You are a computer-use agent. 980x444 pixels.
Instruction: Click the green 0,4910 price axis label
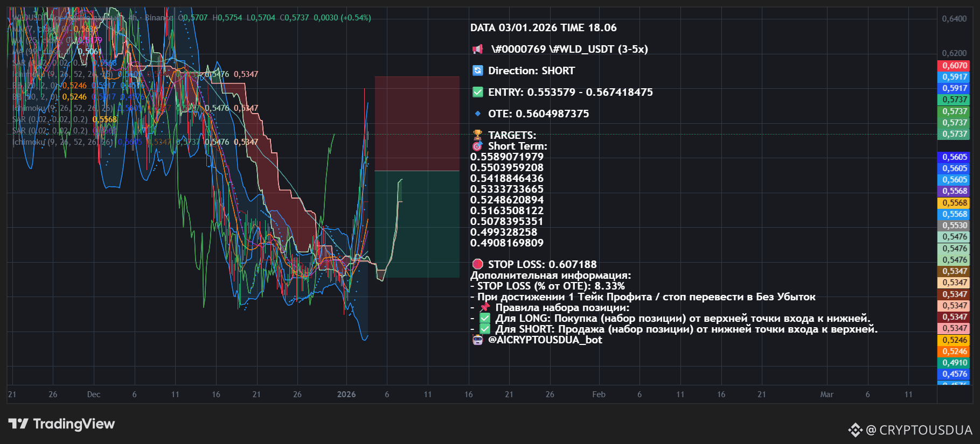tap(954, 363)
